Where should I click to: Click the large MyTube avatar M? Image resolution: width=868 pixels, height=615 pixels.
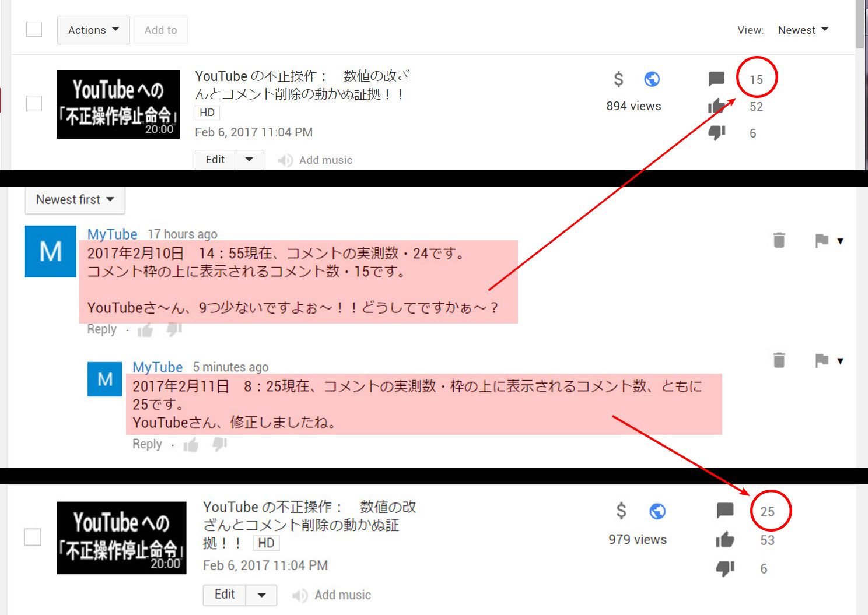(50, 251)
